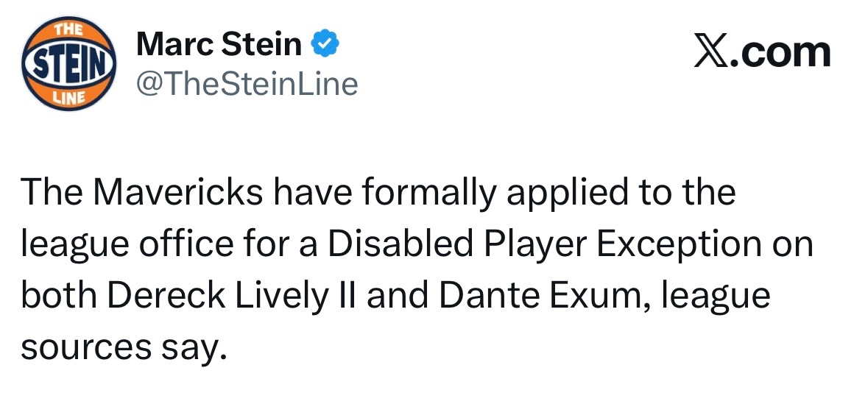Open the @TheSteinLine handle

[x=247, y=84]
